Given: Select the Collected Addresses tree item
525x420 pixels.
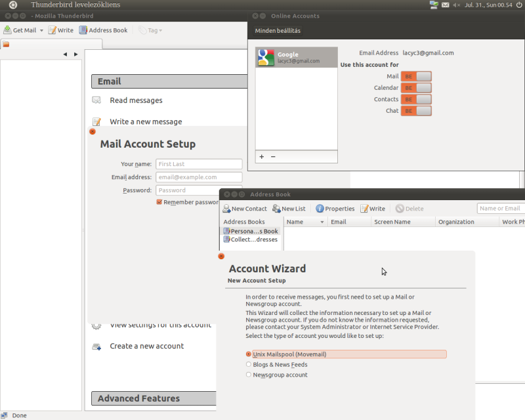Looking at the screenshot, I should 251,240.
